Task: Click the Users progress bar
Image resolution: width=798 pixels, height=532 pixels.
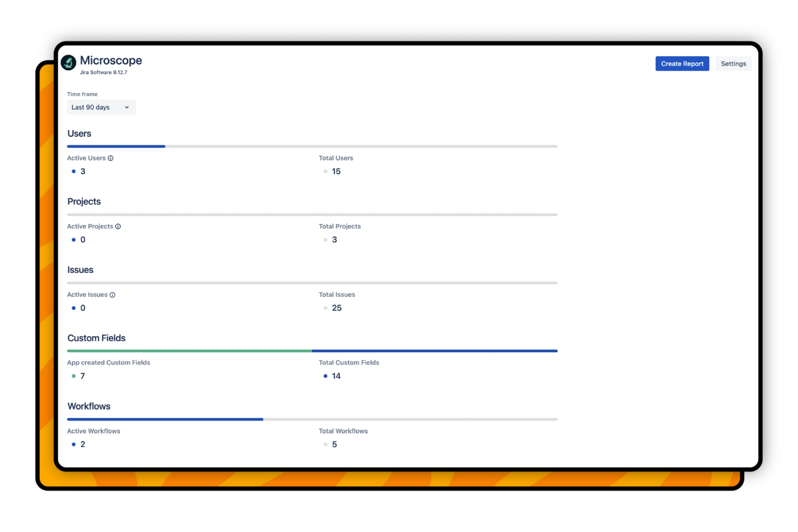Action: click(x=312, y=146)
